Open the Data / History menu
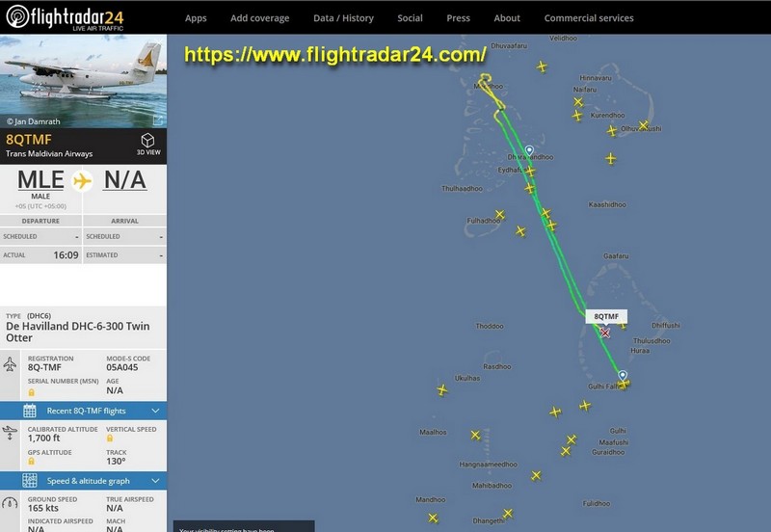This screenshot has height=532, width=771. pos(343,18)
